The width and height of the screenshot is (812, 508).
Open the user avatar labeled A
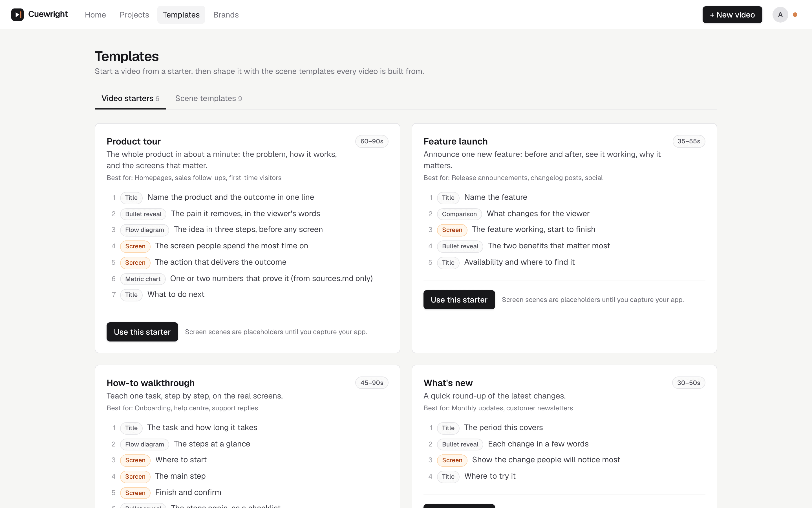(x=780, y=14)
